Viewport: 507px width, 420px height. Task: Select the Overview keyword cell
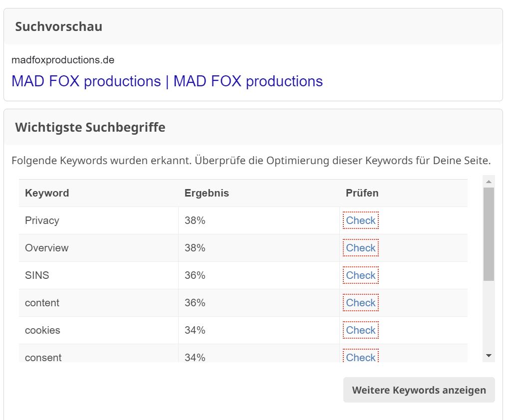(x=99, y=248)
